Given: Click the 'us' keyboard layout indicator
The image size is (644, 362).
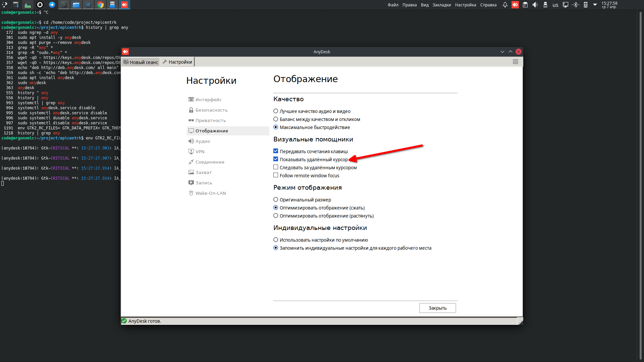Looking at the screenshot, I should point(555,5).
